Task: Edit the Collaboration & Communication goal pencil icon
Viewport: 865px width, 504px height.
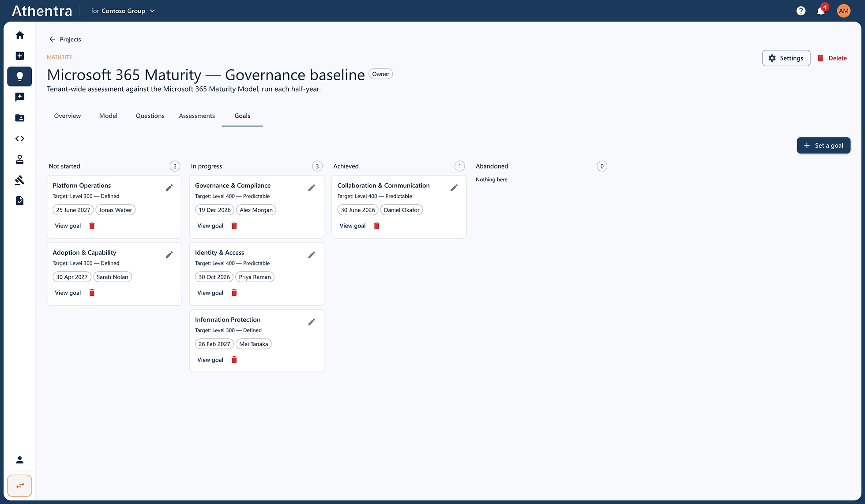Action: [454, 188]
